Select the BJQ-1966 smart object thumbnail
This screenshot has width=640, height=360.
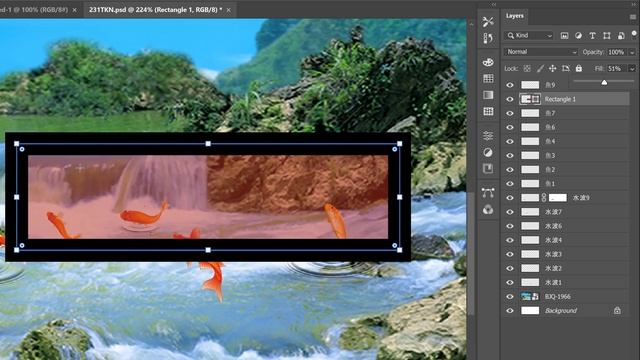(x=530, y=296)
